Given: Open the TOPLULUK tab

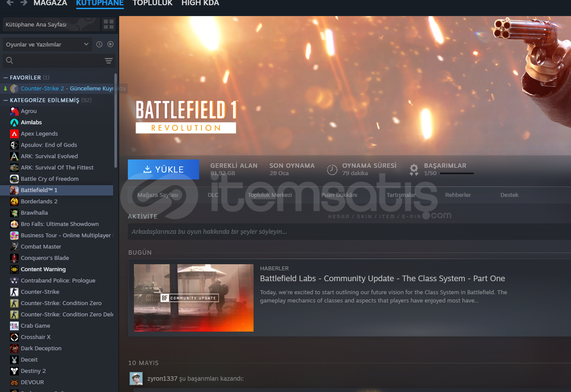Looking at the screenshot, I should 153,3.
